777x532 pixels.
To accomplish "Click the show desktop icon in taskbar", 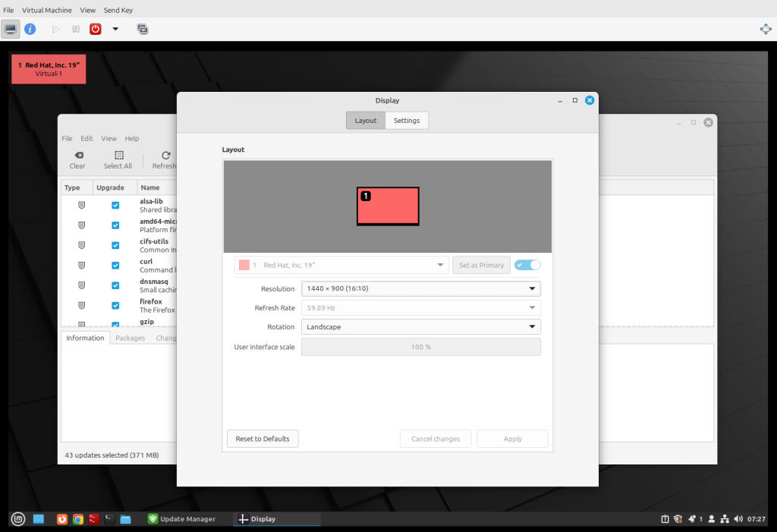I will tap(39, 519).
